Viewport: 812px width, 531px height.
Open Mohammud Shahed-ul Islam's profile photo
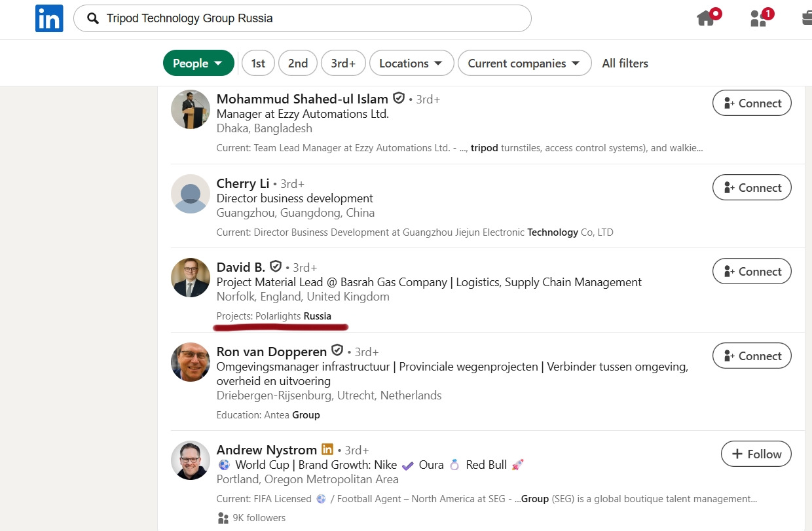[x=191, y=109]
